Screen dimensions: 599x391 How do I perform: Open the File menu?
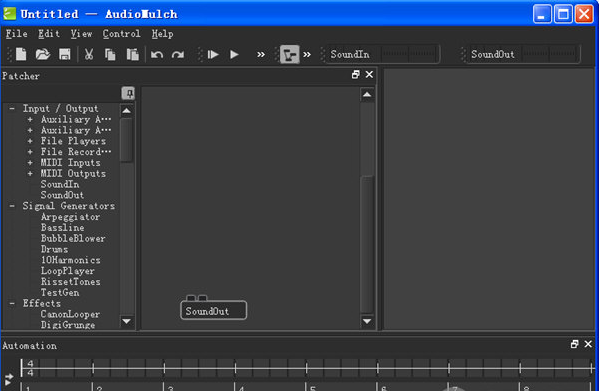point(16,34)
